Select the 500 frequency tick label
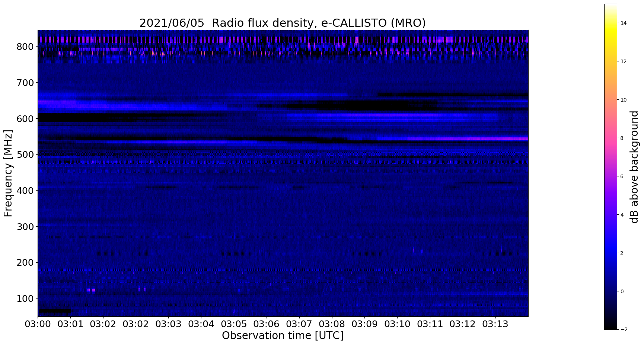 pos(25,154)
